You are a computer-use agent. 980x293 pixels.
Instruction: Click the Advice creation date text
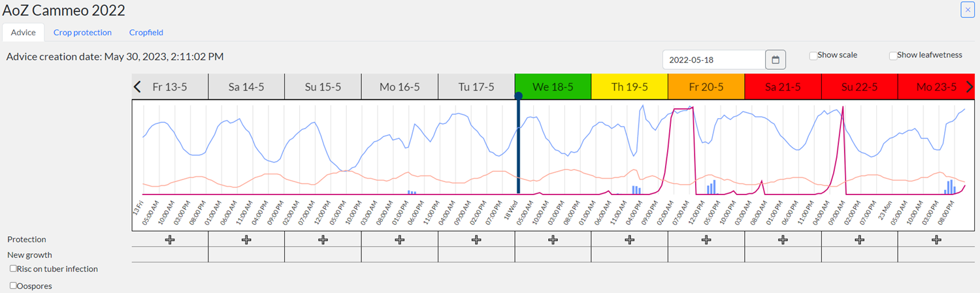(x=115, y=57)
